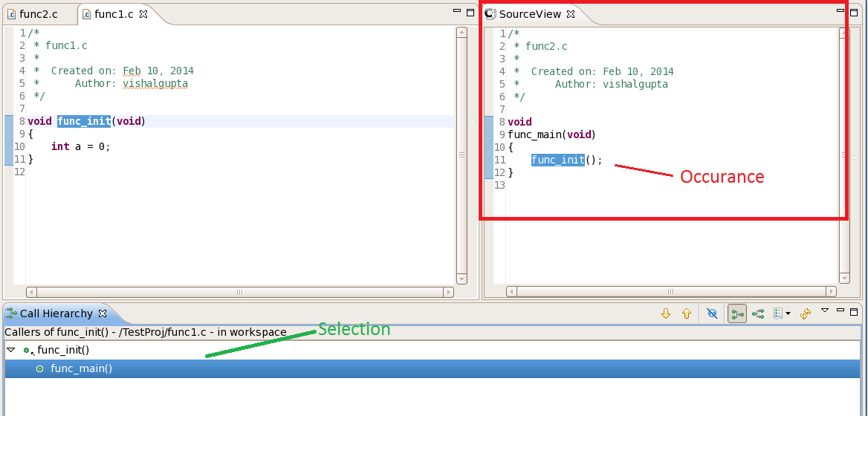The image size is (868, 468).
Task: Click func_init in func1.c definition
Action: (83, 121)
